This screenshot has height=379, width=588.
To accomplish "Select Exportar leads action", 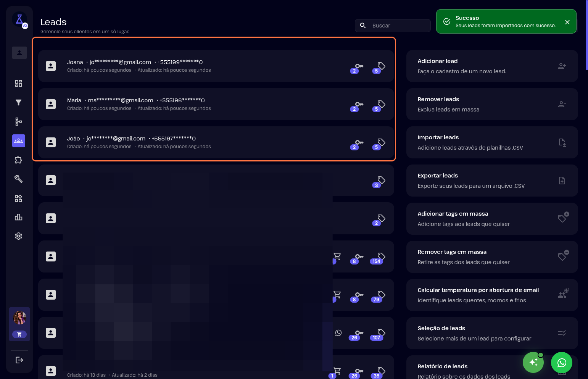I will [491, 181].
